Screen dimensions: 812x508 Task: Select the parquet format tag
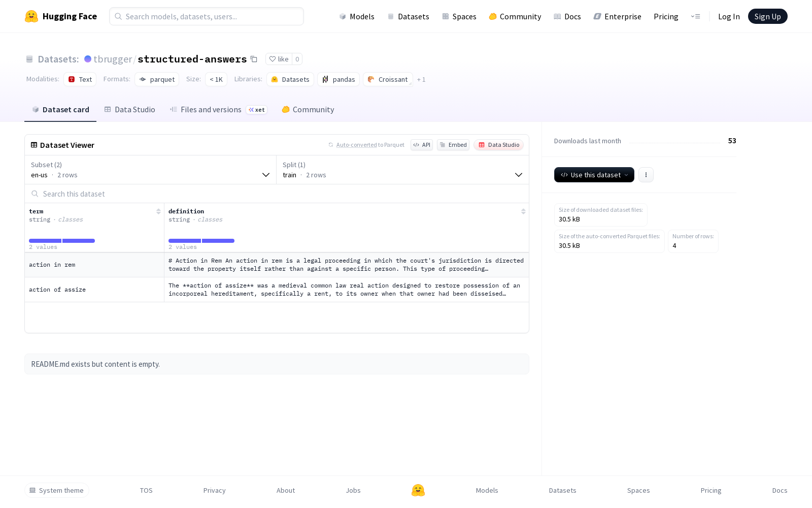pyautogui.click(x=157, y=79)
